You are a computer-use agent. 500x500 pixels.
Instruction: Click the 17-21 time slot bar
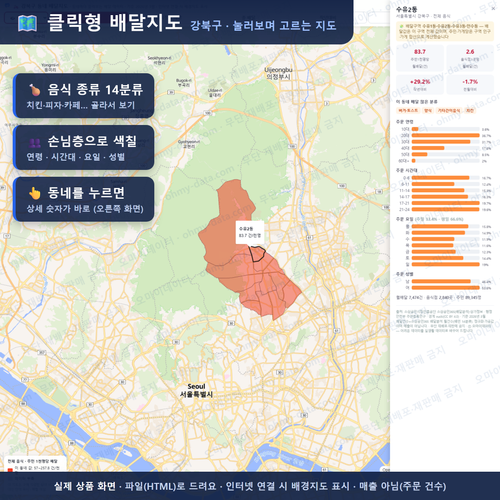445,203
